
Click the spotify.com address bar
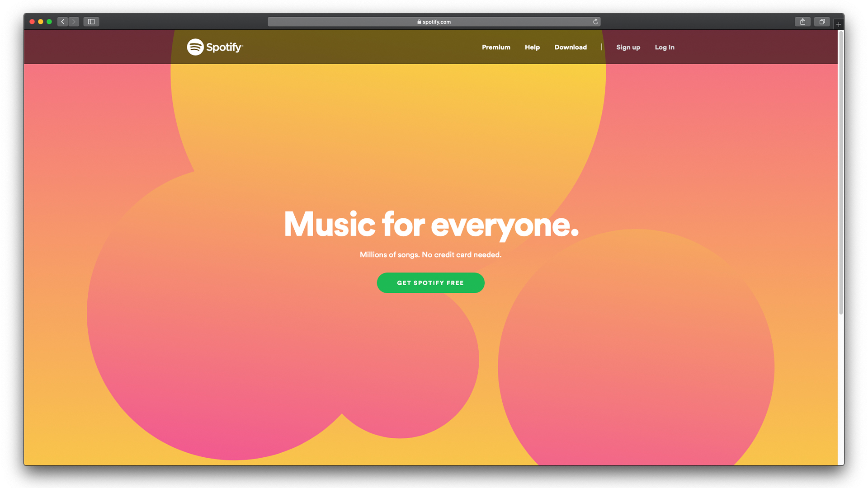(434, 22)
